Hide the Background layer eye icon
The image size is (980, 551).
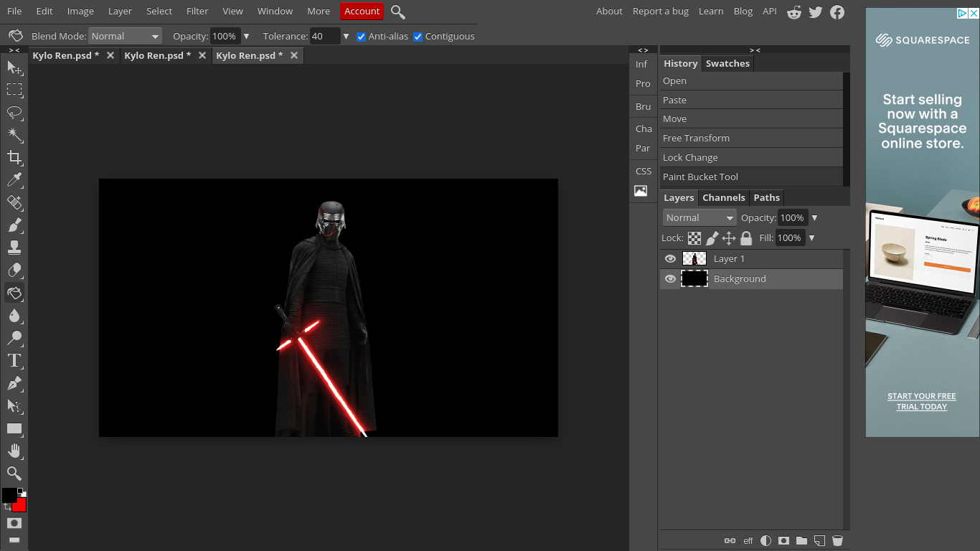(671, 279)
